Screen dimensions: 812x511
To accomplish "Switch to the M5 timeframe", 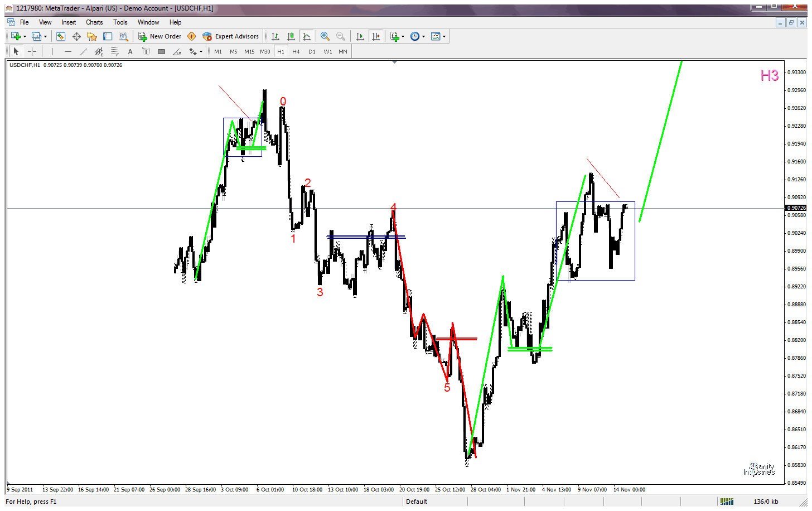I will 234,51.
